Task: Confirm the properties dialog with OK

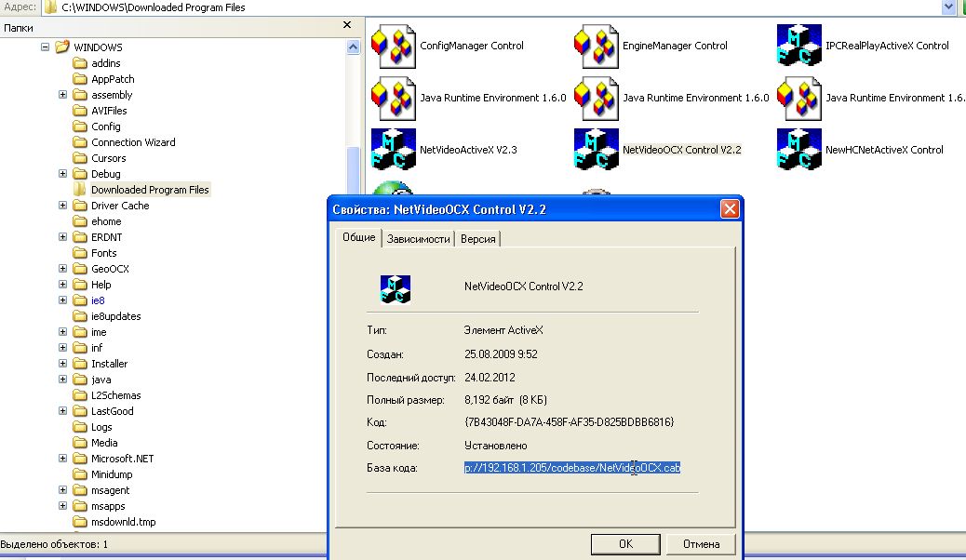Action: click(x=625, y=544)
